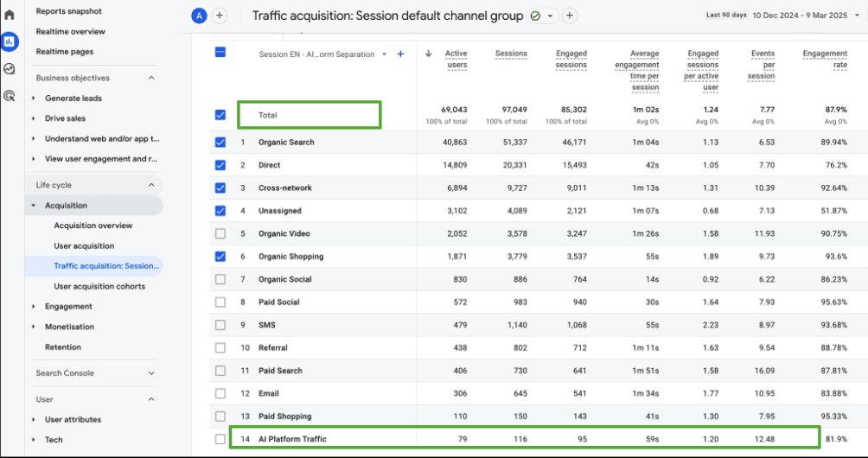Click the green report status check icon
The width and height of the screenshot is (868, 458).
point(535,16)
